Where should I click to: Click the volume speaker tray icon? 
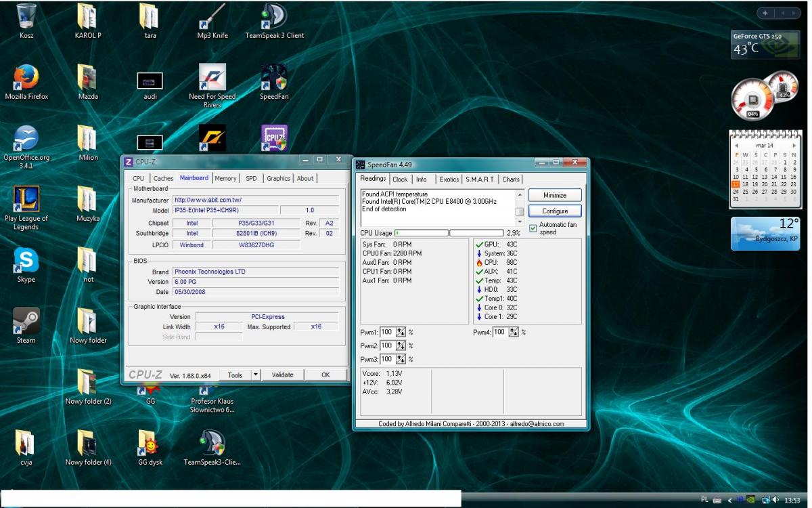(775, 500)
